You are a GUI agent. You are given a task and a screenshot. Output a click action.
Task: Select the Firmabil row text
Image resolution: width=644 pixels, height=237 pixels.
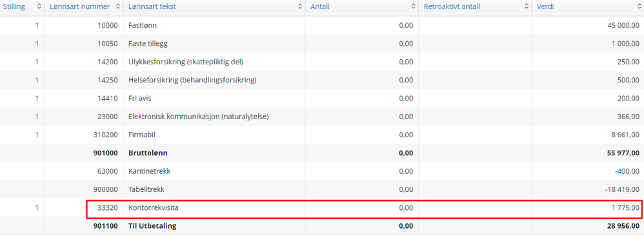(x=142, y=135)
